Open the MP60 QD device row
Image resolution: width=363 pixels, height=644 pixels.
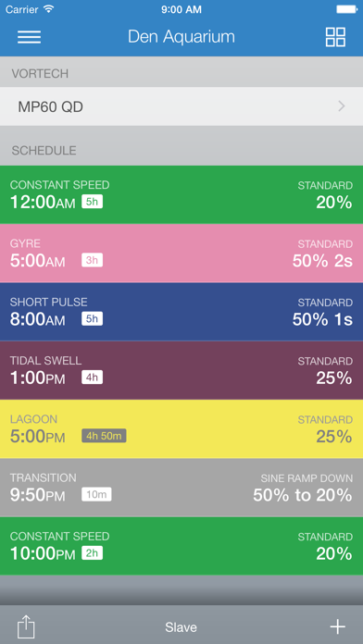[x=181, y=106]
